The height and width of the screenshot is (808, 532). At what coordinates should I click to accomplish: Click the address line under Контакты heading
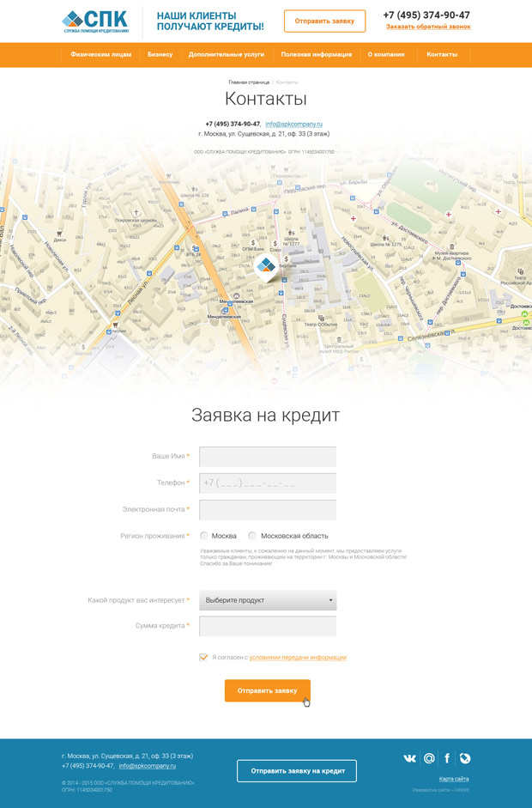tap(264, 134)
